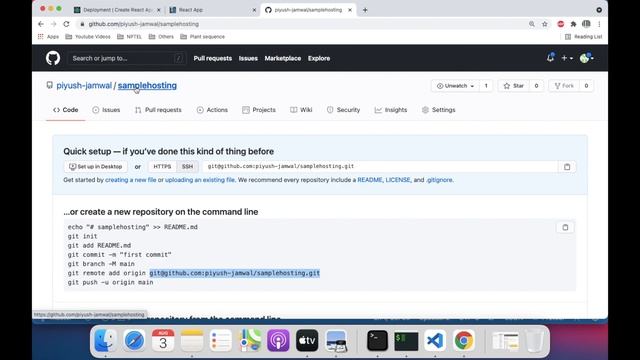Open Pull requests in header
The height and width of the screenshot is (360, 640).
pos(213,58)
